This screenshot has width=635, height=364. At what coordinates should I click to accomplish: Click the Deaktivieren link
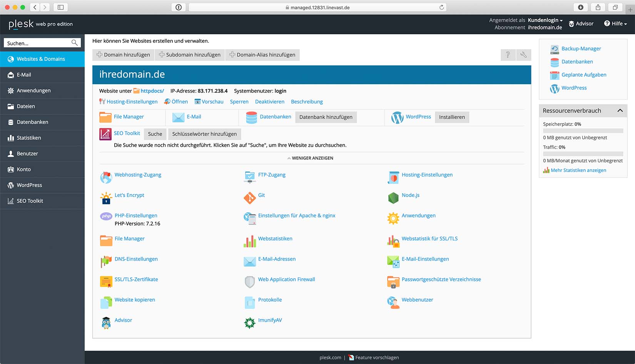point(270,102)
